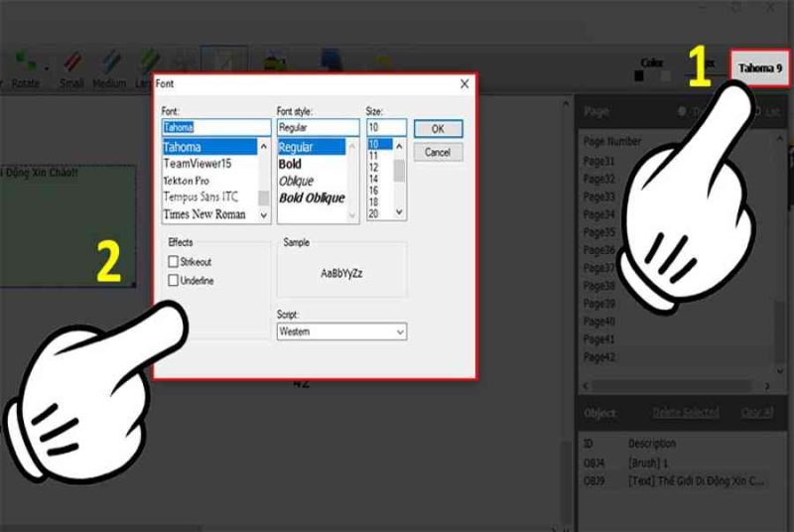Select TeamViewer15 in the font list
Screen dimensions: 794x532
click(x=209, y=164)
